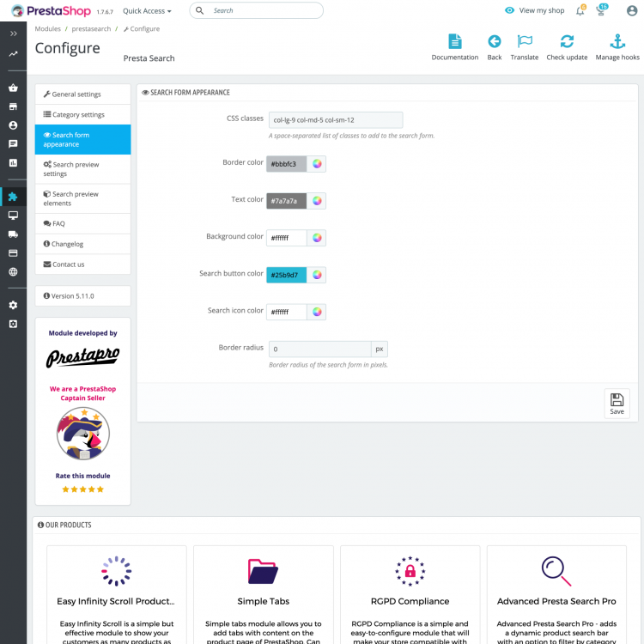Open the Payment card icon in sidebar
644x644 pixels.
pyautogui.click(x=13, y=253)
